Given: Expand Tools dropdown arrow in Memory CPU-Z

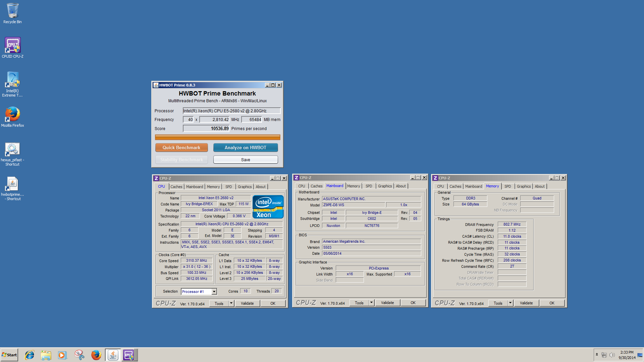Looking at the screenshot, I should click(510, 303).
